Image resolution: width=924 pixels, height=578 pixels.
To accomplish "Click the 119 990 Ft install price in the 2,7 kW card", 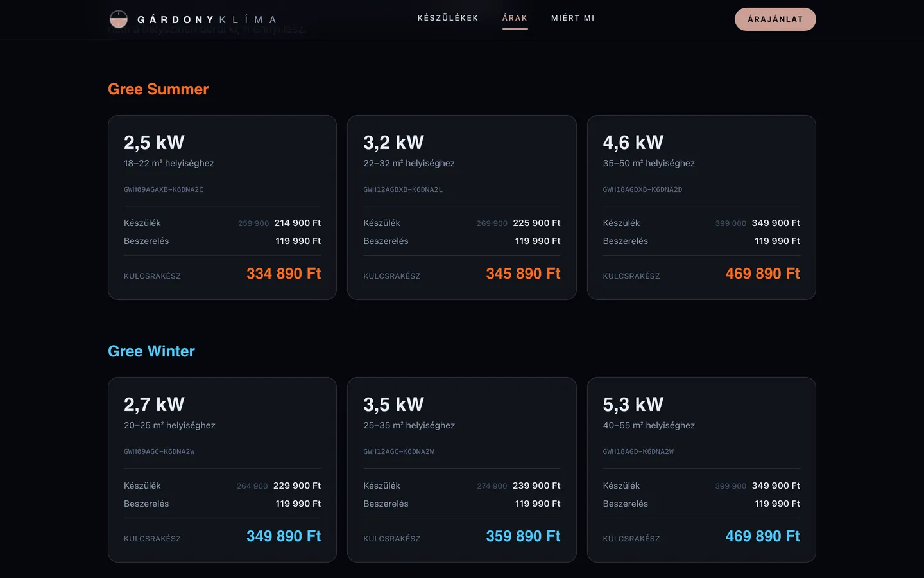I will tap(298, 504).
